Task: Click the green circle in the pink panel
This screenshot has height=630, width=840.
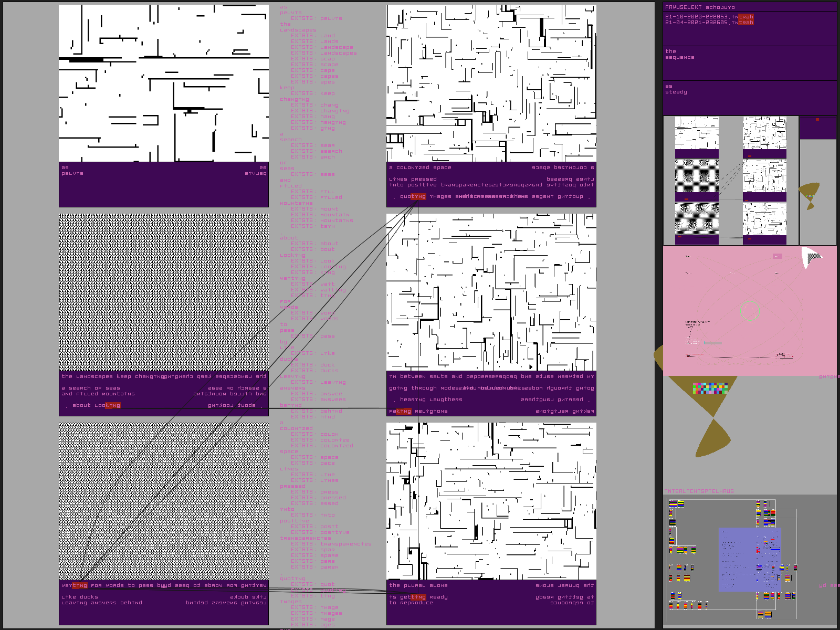Action: [750, 311]
